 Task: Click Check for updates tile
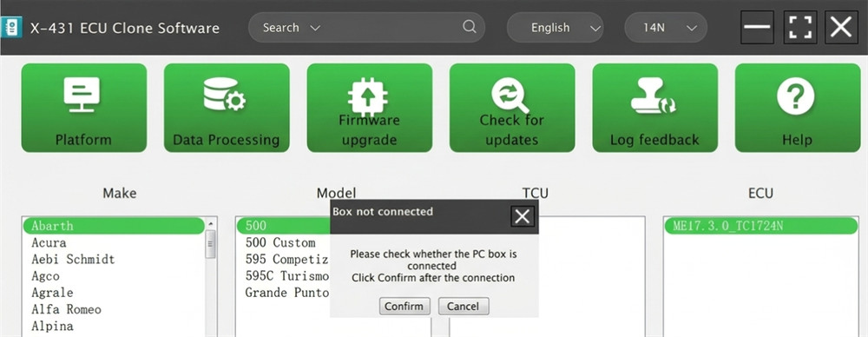coord(512,108)
